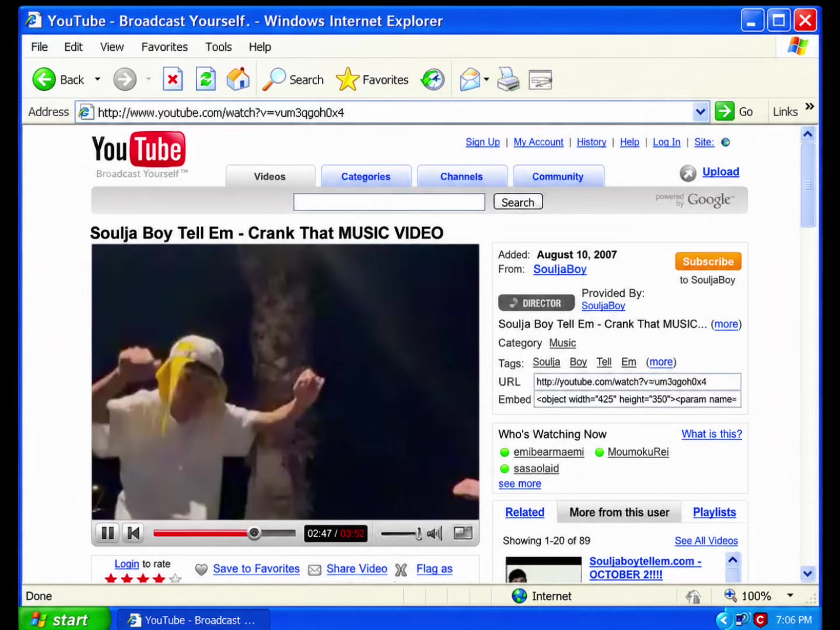This screenshot has height=630, width=840.
Task: Refresh the page with Refresh icon
Action: [205, 79]
